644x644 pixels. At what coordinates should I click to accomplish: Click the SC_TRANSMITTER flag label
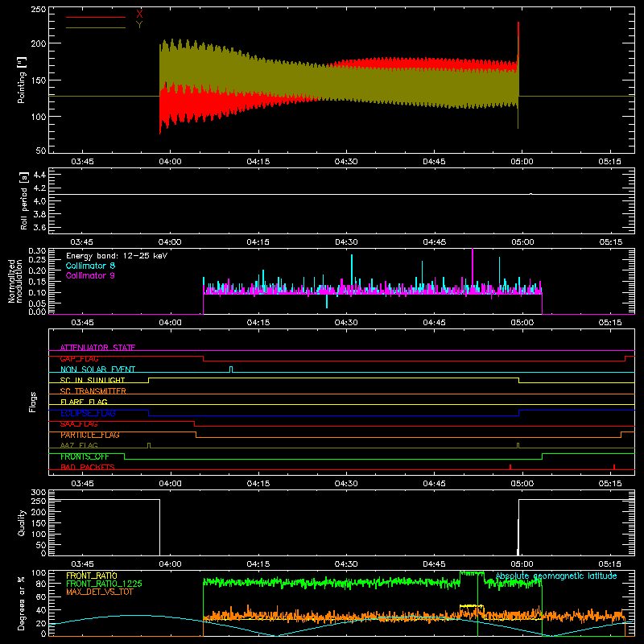pyautogui.click(x=93, y=391)
